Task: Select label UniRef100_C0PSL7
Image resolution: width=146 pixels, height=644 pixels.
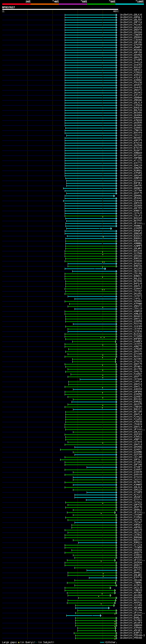Action: tap(131, 299)
